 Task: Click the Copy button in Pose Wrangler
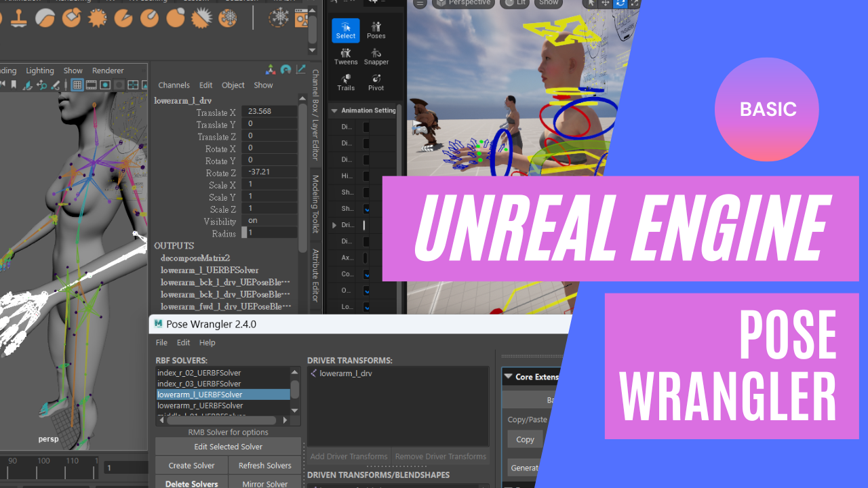(526, 439)
